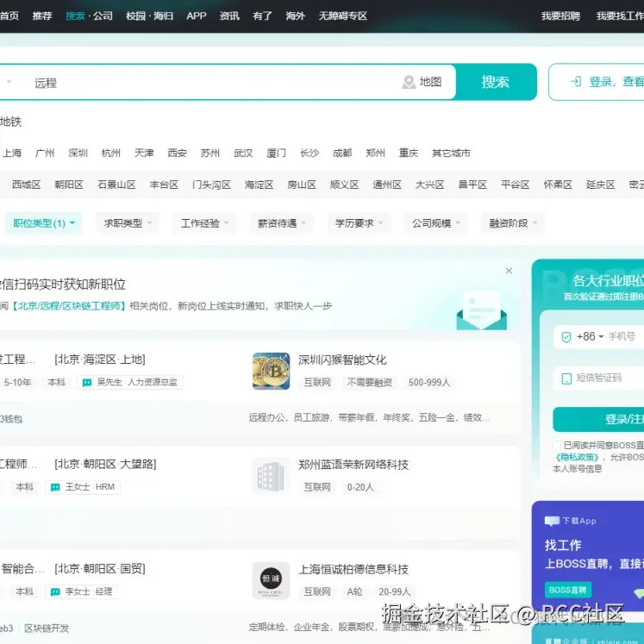This screenshot has width=644, height=644.
Task: Go to 首页 in top navigation
Action: point(9,16)
